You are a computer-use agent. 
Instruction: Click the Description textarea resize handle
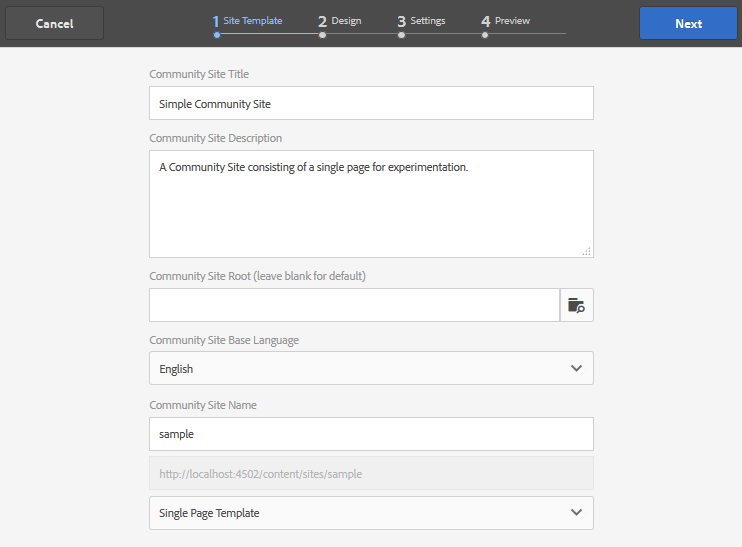587,251
